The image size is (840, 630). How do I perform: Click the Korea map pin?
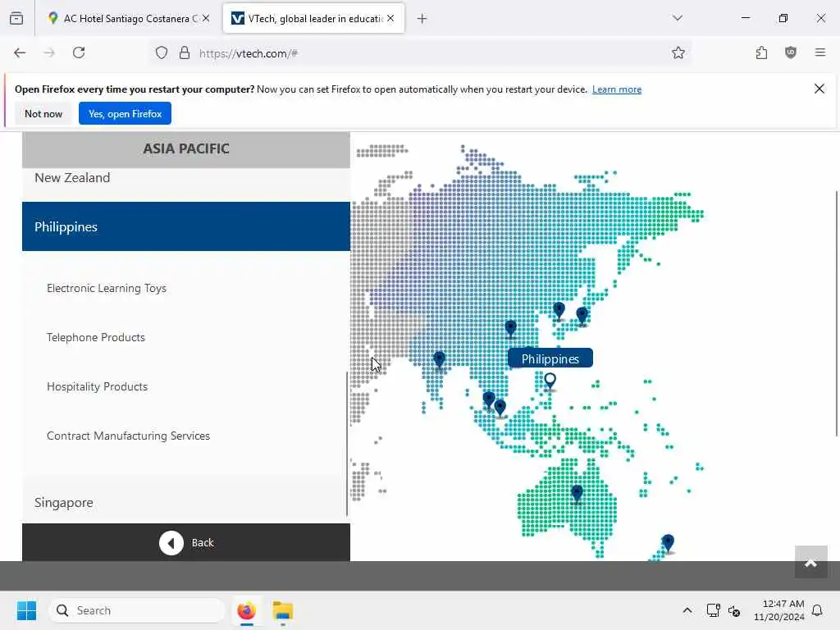(x=559, y=310)
